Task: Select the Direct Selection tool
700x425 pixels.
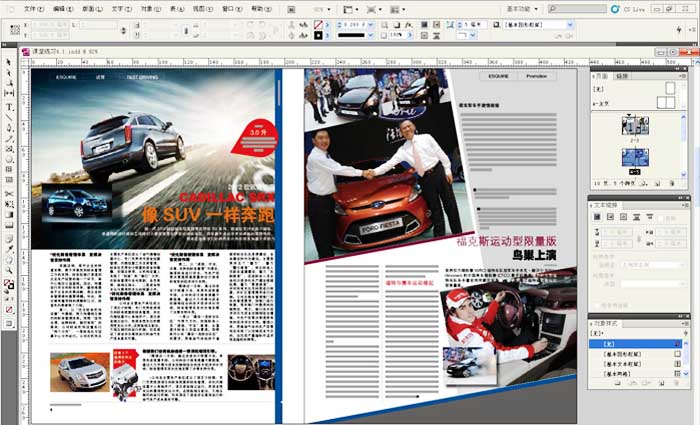Action: [x=8, y=73]
